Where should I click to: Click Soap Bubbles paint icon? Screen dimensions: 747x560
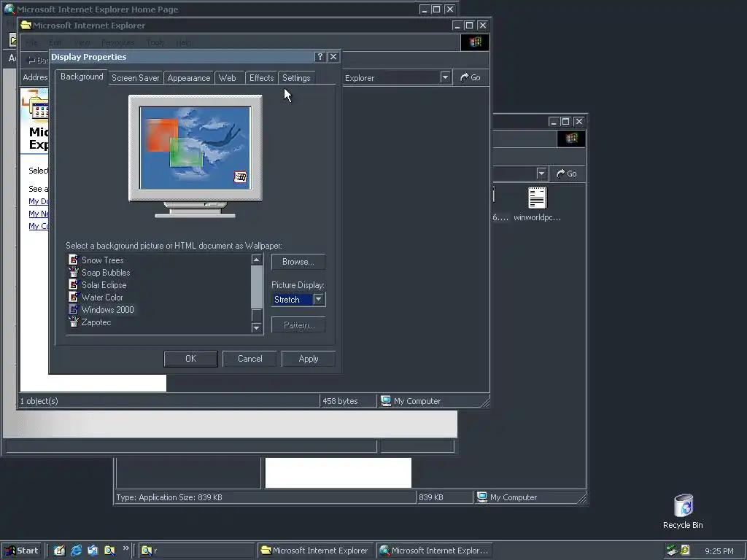point(74,273)
